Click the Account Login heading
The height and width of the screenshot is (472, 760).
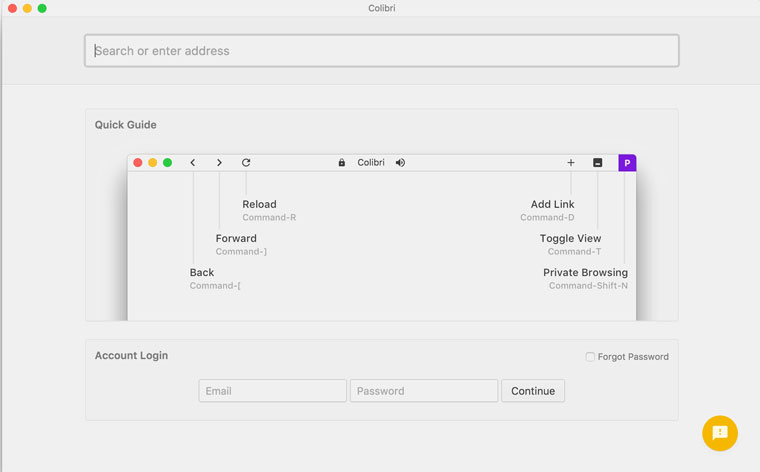(x=131, y=356)
